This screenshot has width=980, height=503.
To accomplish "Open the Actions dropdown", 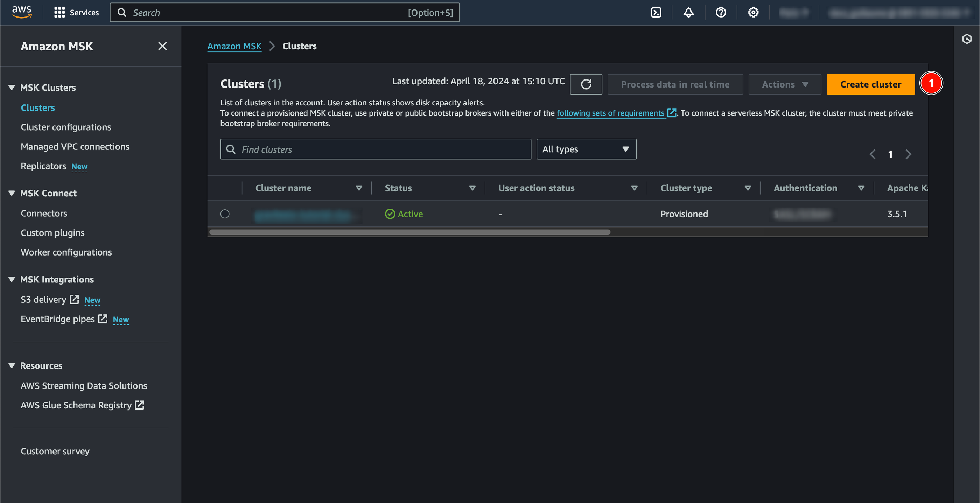I will click(784, 84).
